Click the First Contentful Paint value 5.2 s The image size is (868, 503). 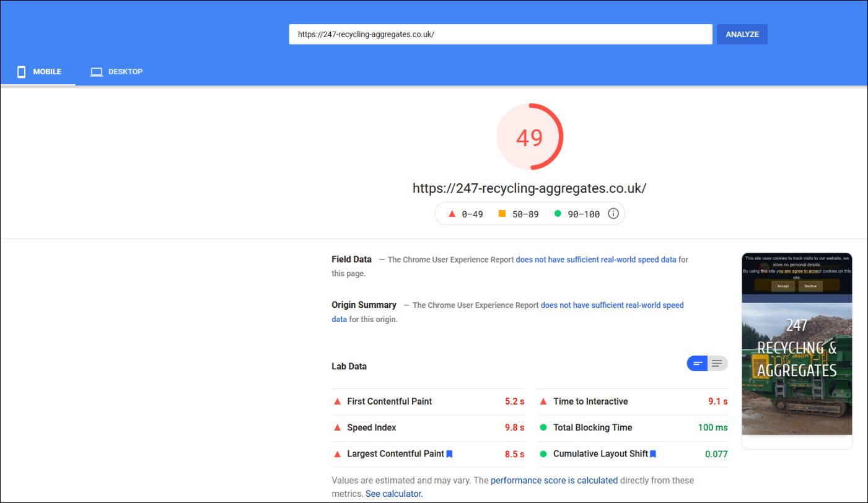point(514,401)
